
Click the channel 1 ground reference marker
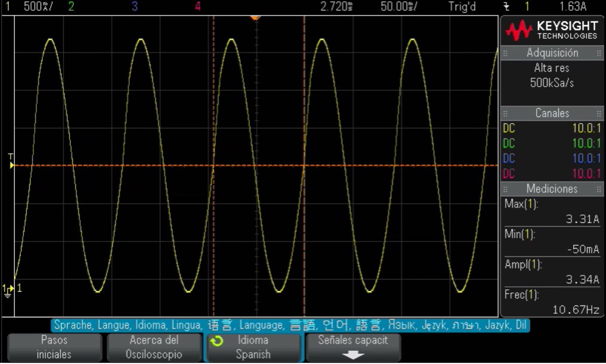click(8, 290)
